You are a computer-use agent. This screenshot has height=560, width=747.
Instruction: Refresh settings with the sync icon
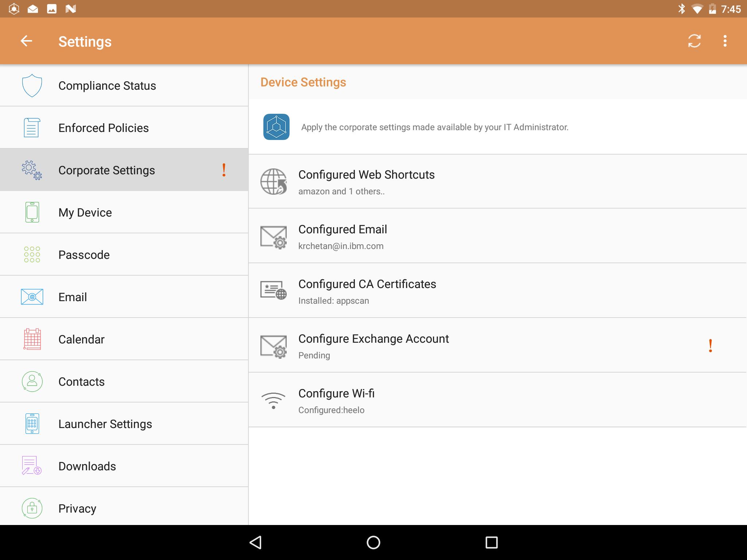694,41
